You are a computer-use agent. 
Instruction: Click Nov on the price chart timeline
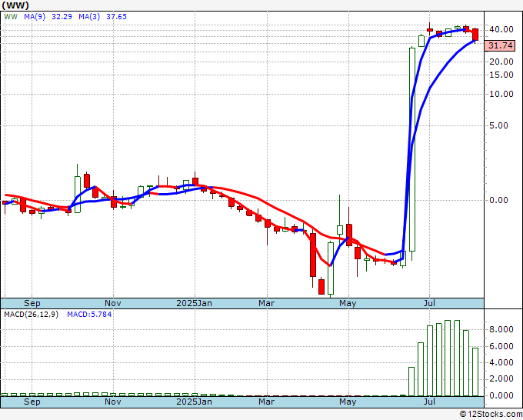(113, 303)
